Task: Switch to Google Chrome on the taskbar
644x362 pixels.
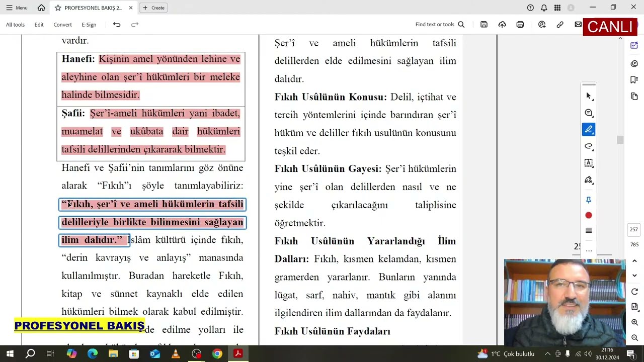Action: pos(217,354)
